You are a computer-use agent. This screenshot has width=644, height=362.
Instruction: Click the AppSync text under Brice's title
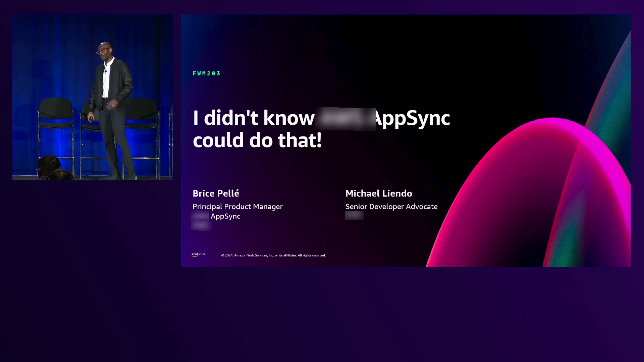[x=225, y=217]
